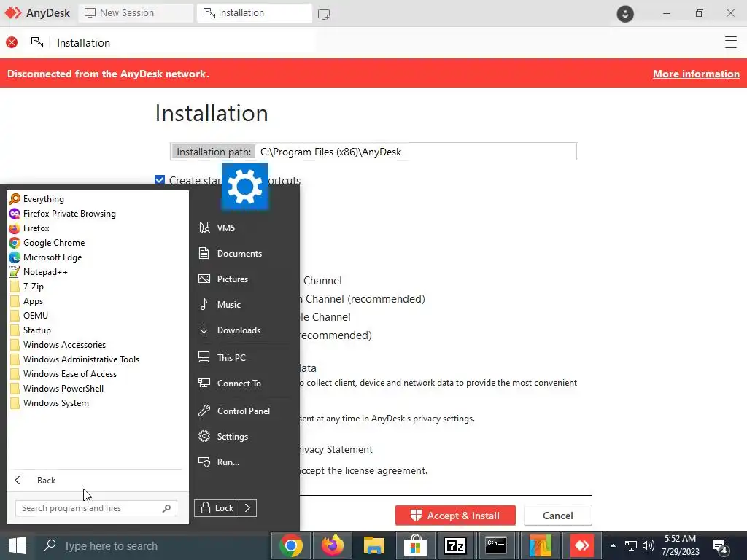This screenshot has height=560, width=747.
Task: Click the Search programs and files box
Action: (x=96, y=508)
